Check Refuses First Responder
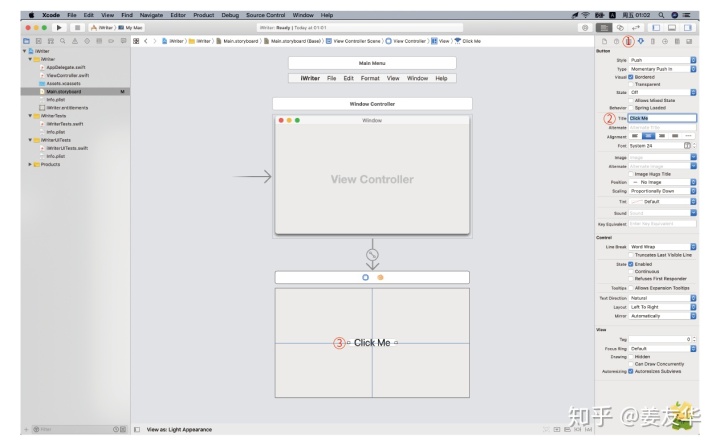The image size is (720, 446). [631, 279]
